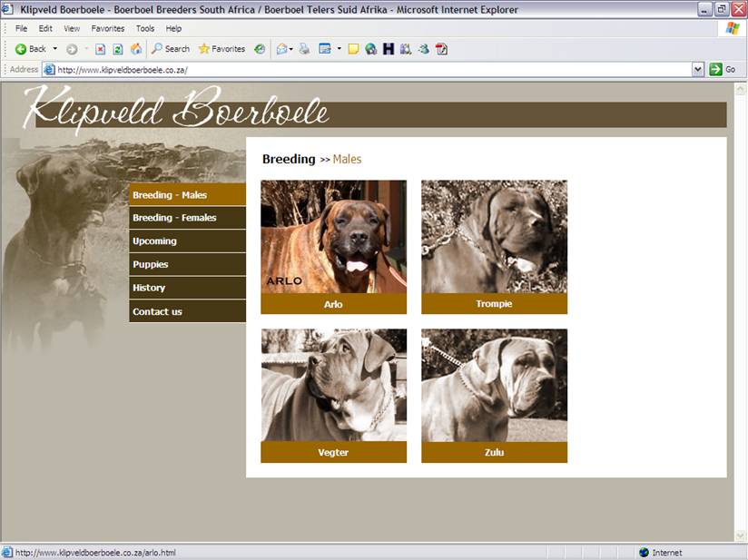This screenshot has height=560, width=748.
Task: Click the status bar URL text
Action: coord(95,553)
